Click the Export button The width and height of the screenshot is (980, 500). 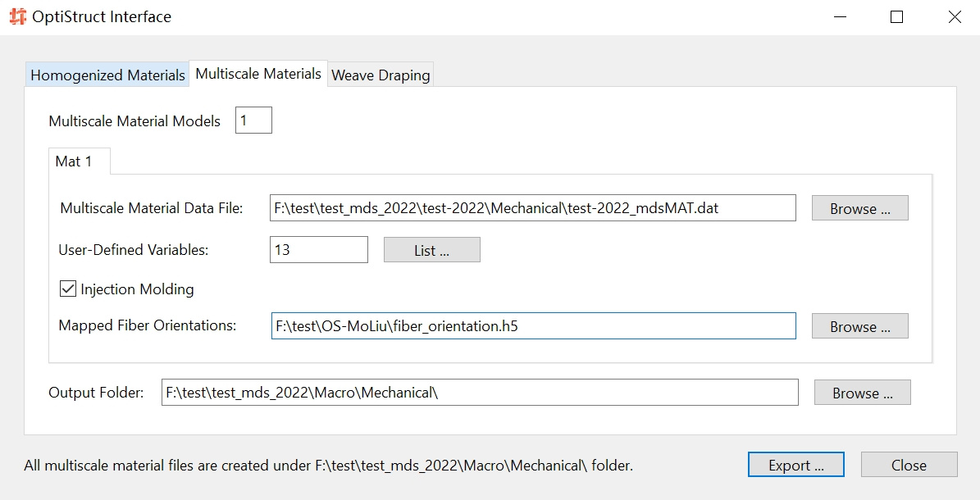(796, 465)
